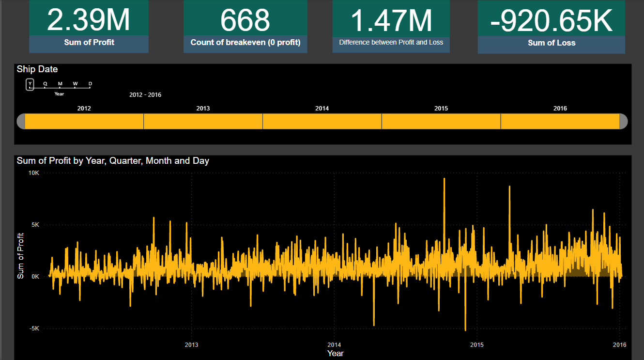Click the 2012 - 2016 date range label
This screenshot has height=360, width=644.
[145, 94]
